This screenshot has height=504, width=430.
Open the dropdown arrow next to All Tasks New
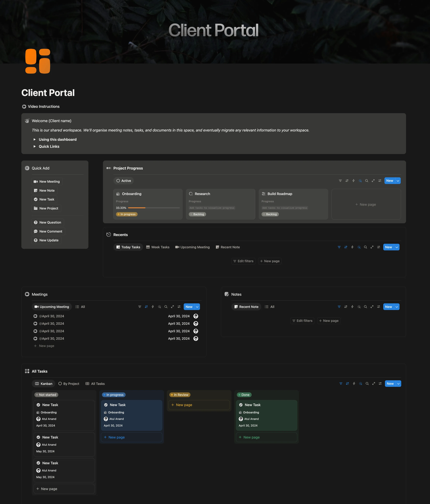[398, 384]
